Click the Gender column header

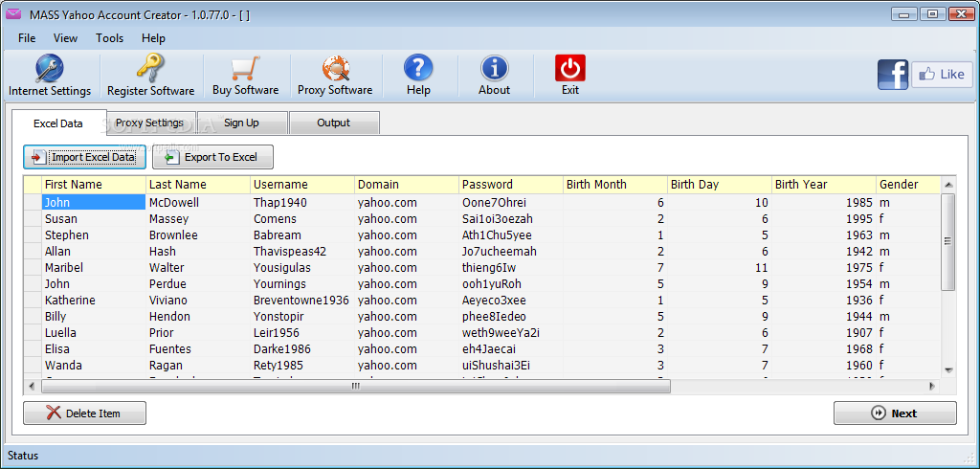908,185
